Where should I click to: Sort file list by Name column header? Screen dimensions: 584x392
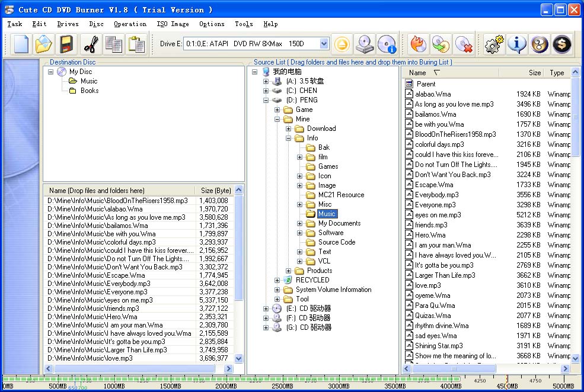(451, 73)
